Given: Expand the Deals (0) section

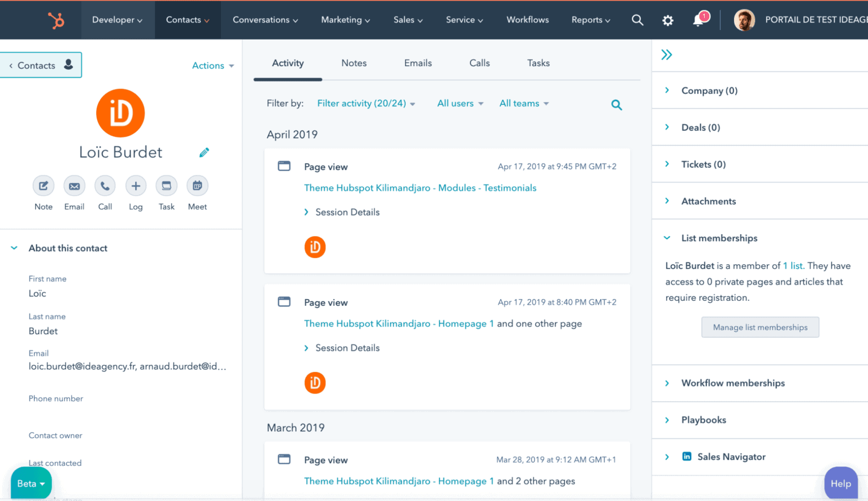Looking at the screenshot, I should (700, 128).
